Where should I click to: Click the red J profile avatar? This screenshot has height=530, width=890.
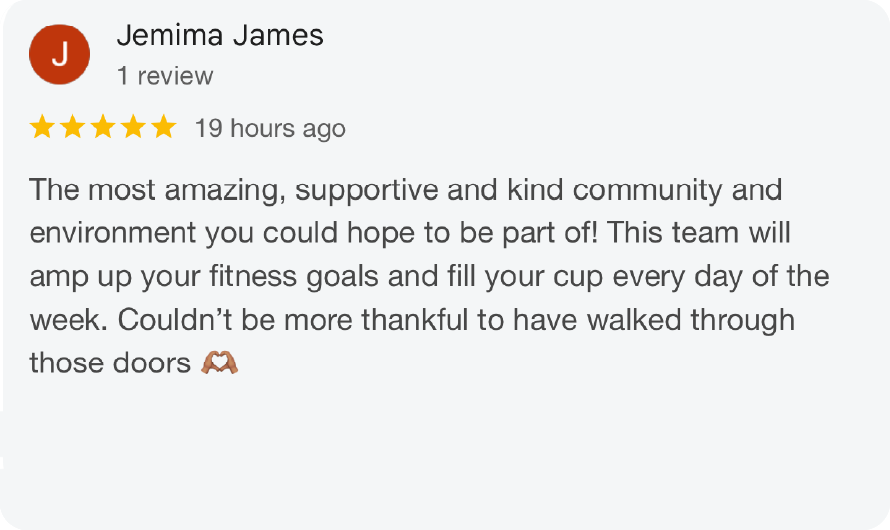click(x=60, y=54)
